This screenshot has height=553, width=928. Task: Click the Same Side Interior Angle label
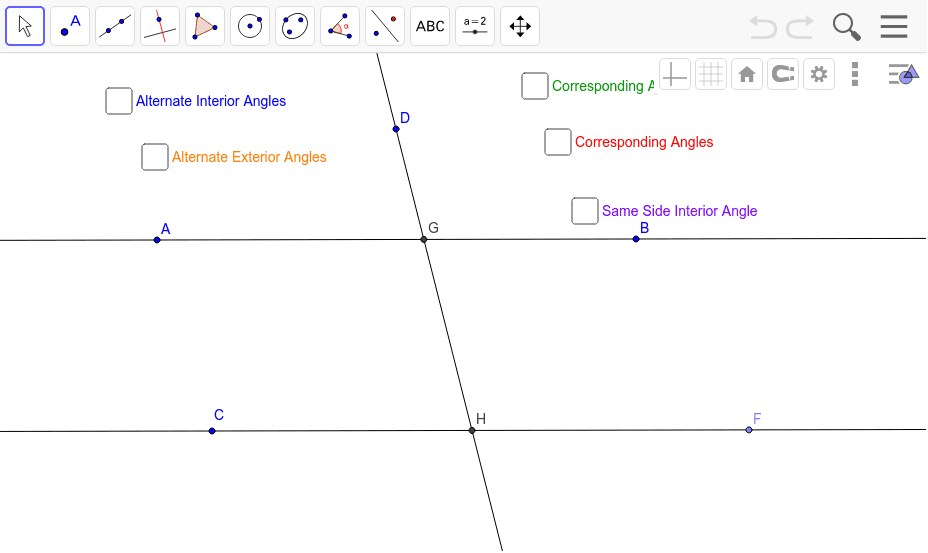click(x=679, y=211)
